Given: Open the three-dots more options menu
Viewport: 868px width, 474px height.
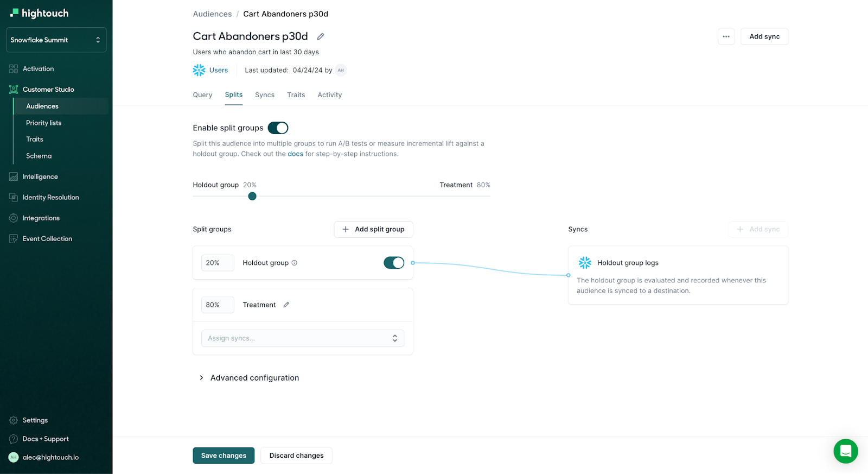Looking at the screenshot, I should pos(726,36).
